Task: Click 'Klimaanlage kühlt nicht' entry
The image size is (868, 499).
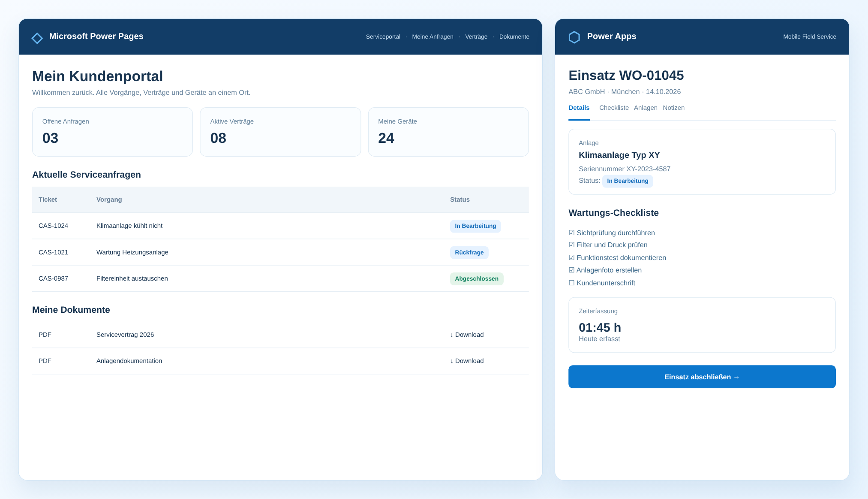Action: coord(129,226)
